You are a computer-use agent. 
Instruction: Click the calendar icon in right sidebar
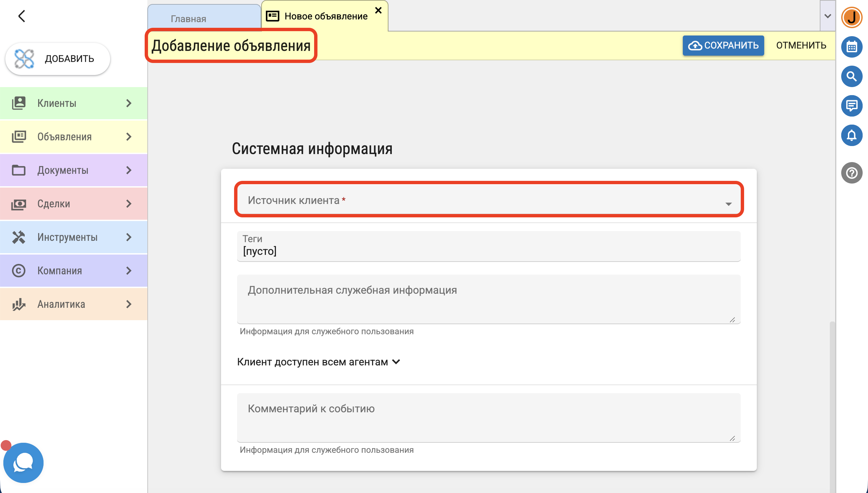click(x=851, y=47)
